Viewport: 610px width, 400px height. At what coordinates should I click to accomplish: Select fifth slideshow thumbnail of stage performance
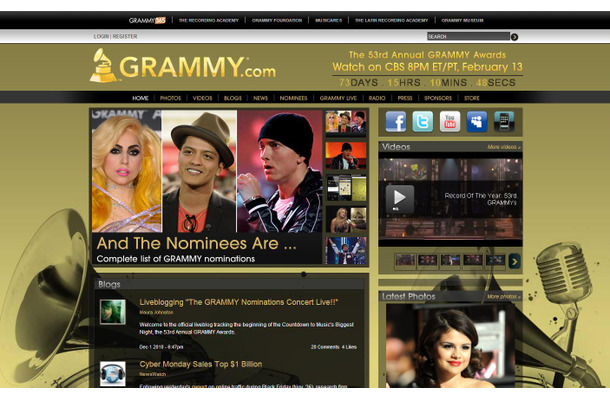pos(346,251)
